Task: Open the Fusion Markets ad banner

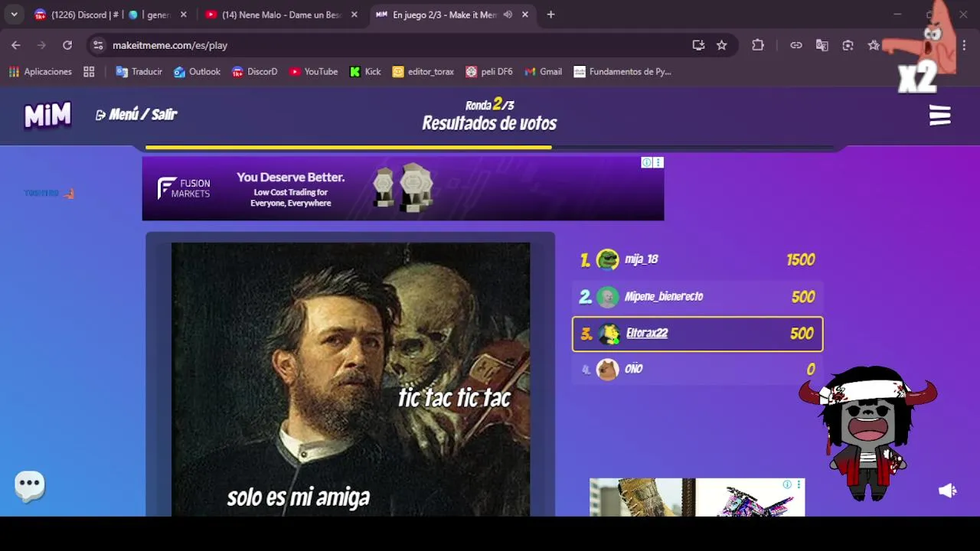Action: pos(403,188)
